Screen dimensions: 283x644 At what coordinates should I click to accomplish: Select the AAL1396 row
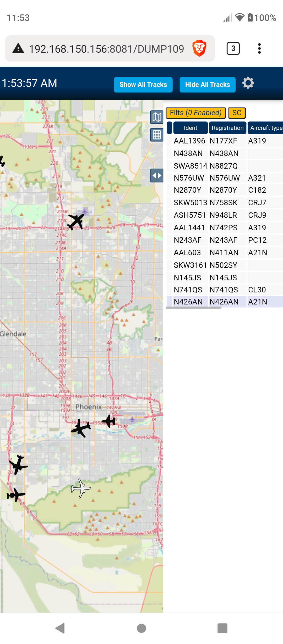click(x=225, y=141)
